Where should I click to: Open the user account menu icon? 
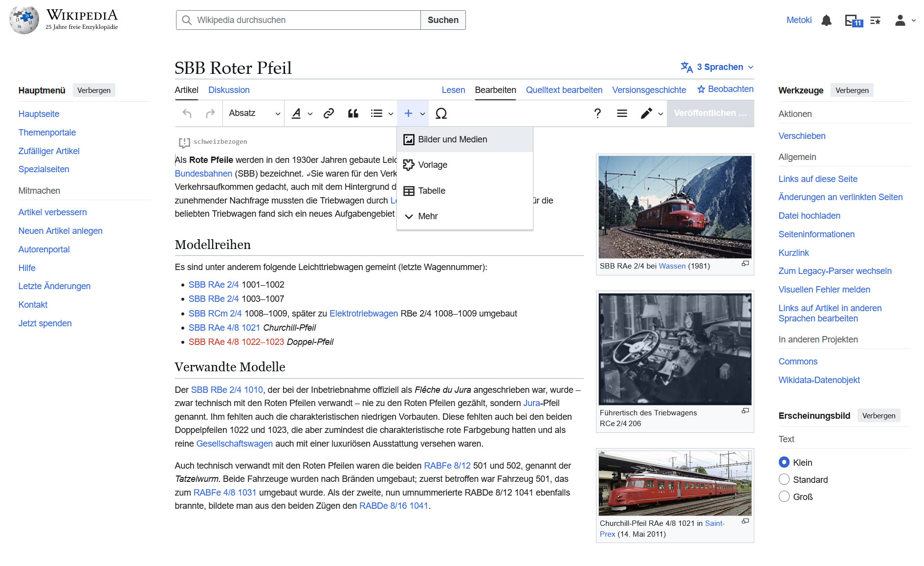(900, 20)
